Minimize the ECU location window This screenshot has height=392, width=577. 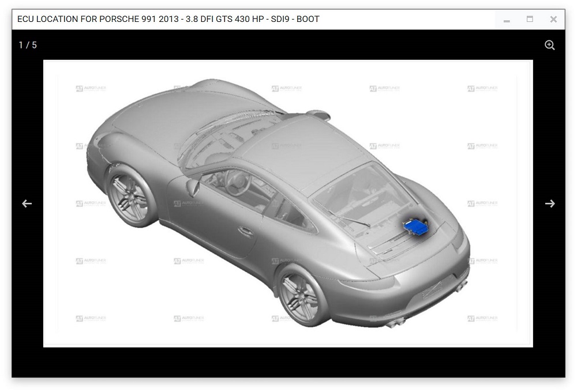pyautogui.click(x=507, y=20)
